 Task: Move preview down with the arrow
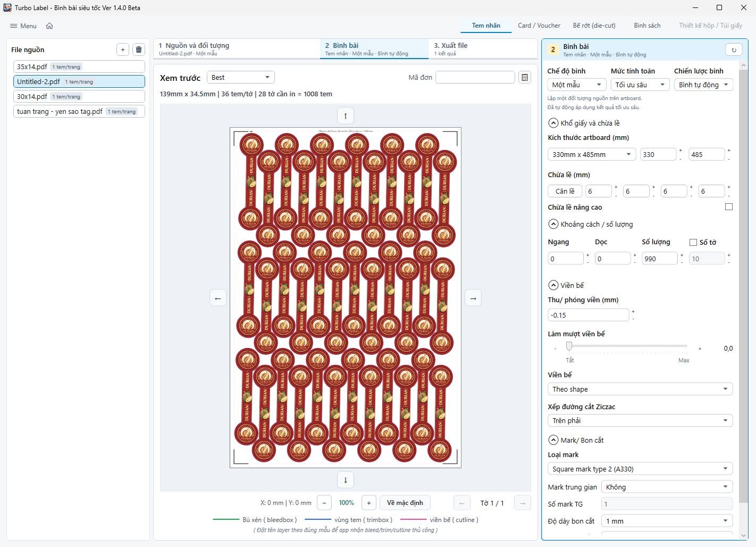click(x=346, y=480)
